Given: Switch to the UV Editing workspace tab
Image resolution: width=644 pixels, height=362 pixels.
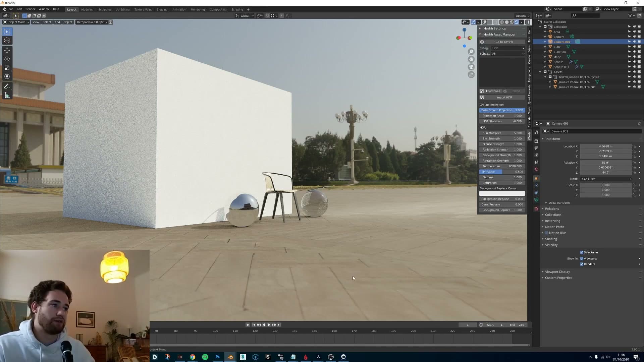Looking at the screenshot, I should pos(122,10).
